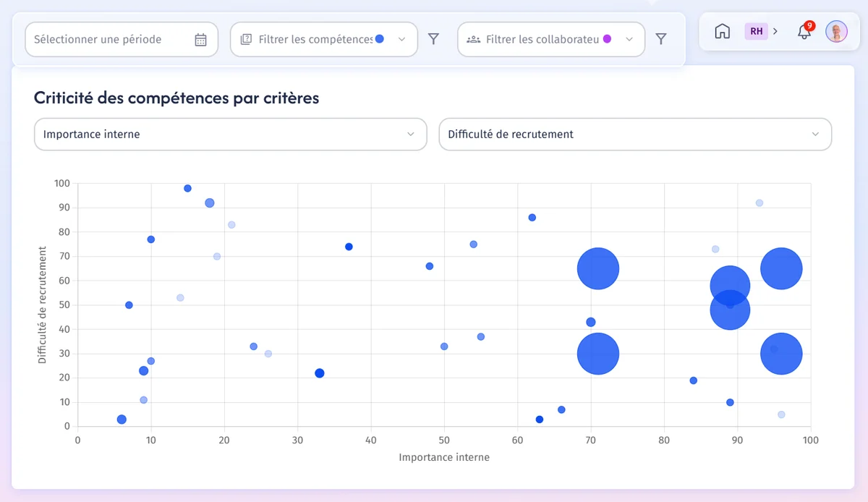This screenshot has height=502, width=868.
Task: Click the Difficulté de recrutement y-axis title
Action: [x=43, y=305]
